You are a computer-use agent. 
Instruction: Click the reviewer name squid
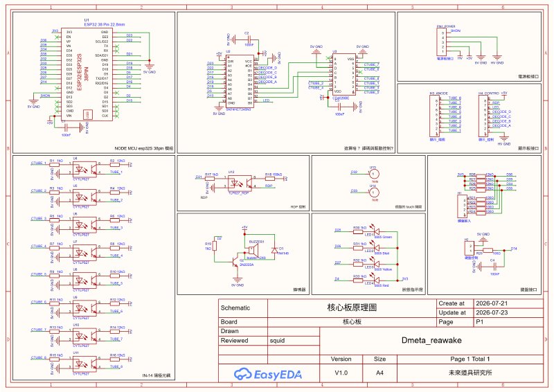click(x=277, y=340)
